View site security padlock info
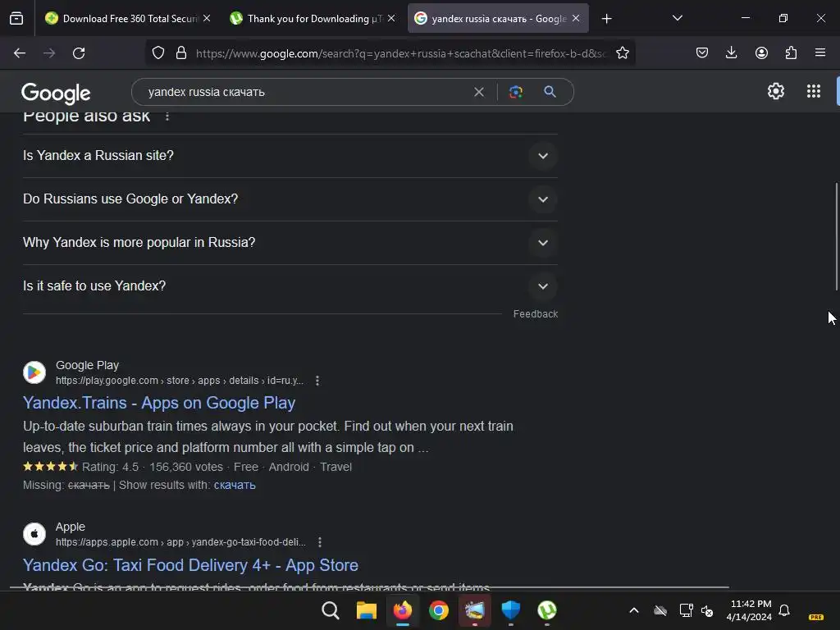 tap(181, 53)
